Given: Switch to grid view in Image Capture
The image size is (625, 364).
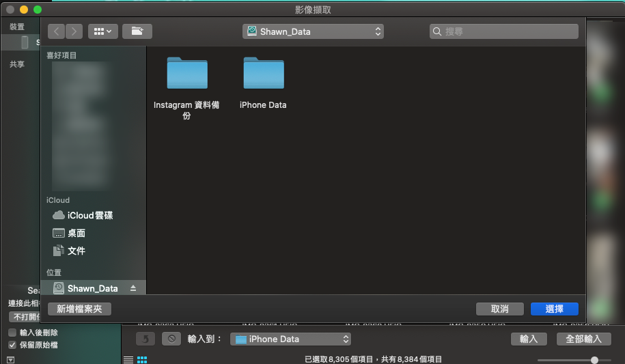Looking at the screenshot, I should pyautogui.click(x=142, y=360).
